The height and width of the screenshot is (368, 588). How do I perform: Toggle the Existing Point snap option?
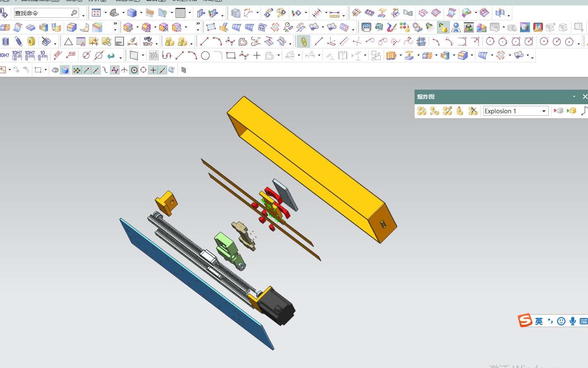(x=153, y=70)
